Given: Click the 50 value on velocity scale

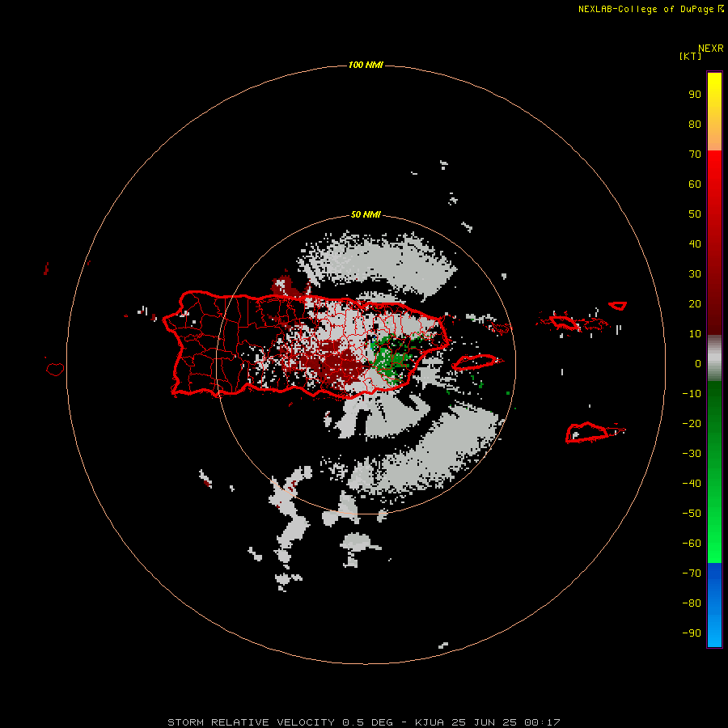Looking at the screenshot, I should point(695,214).
